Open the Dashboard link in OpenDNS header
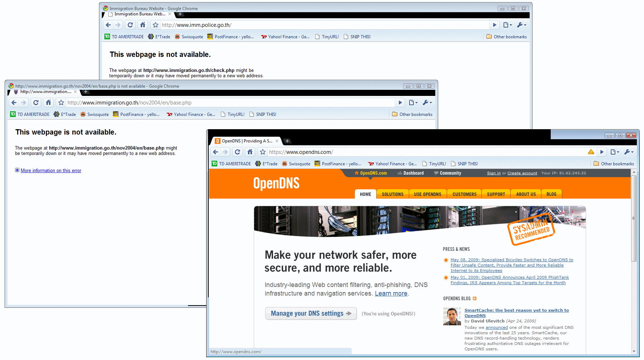Viewport: 644px width, 360px height. [411, 173]
